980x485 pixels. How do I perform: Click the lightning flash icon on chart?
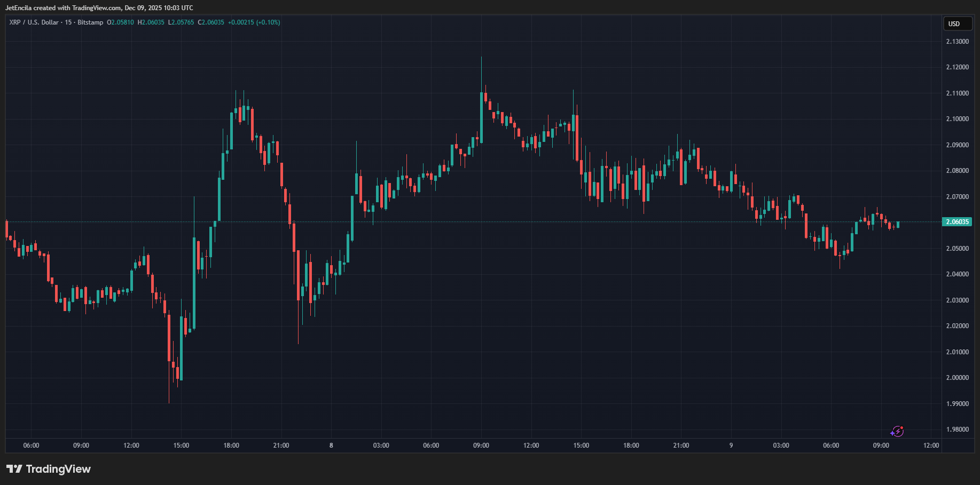pyautogui.click(x=897, y=431)
